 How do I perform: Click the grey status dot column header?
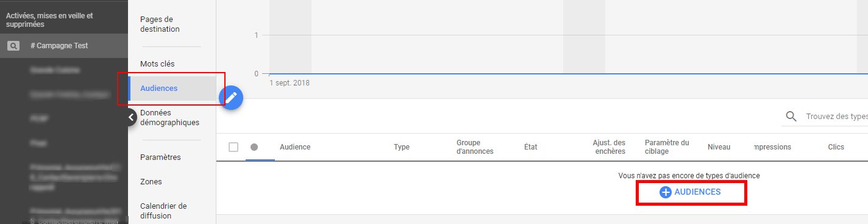coord(254,147)
